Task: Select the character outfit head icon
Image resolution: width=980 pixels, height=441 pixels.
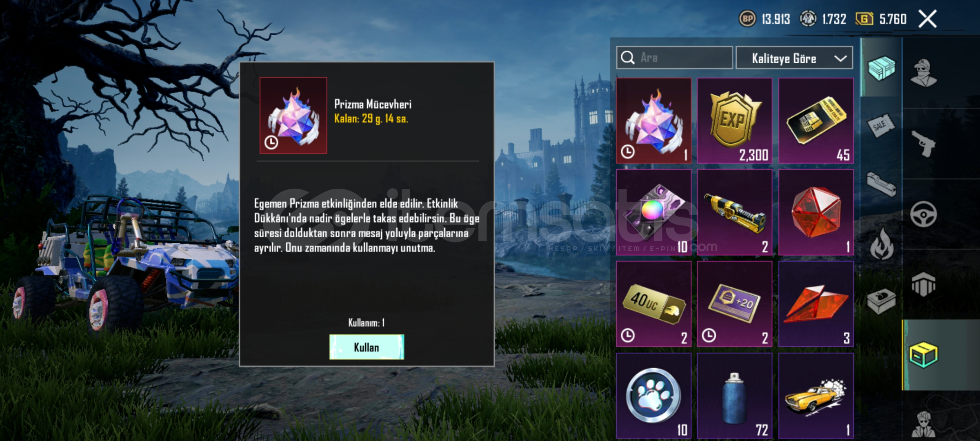Action: tap(924, 73)
